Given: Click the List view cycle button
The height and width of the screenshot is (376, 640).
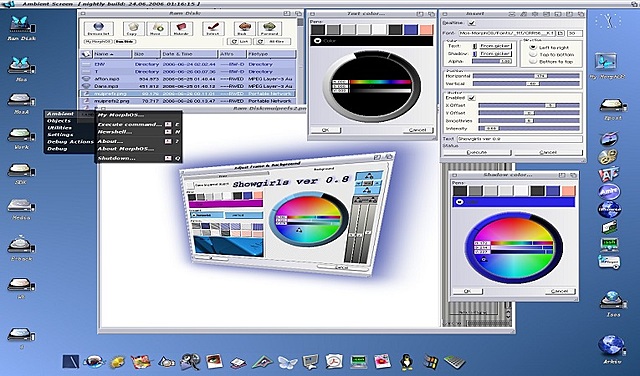Looking at the screenshot, I should pos(239,42).
